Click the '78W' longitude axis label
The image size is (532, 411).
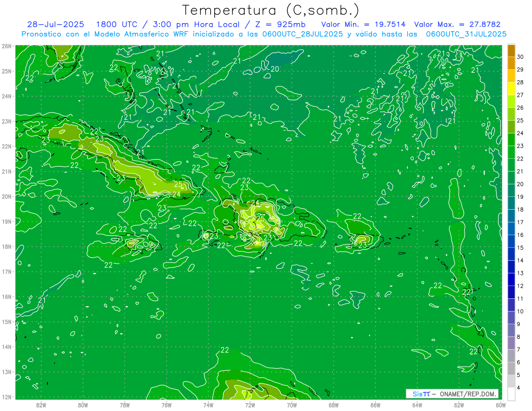click(125, 404)
